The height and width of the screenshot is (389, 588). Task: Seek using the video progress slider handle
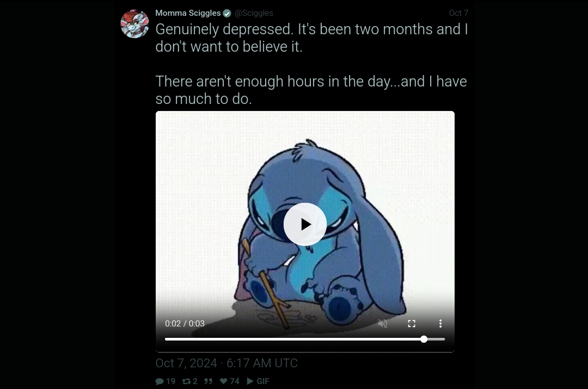pos(424,339)
